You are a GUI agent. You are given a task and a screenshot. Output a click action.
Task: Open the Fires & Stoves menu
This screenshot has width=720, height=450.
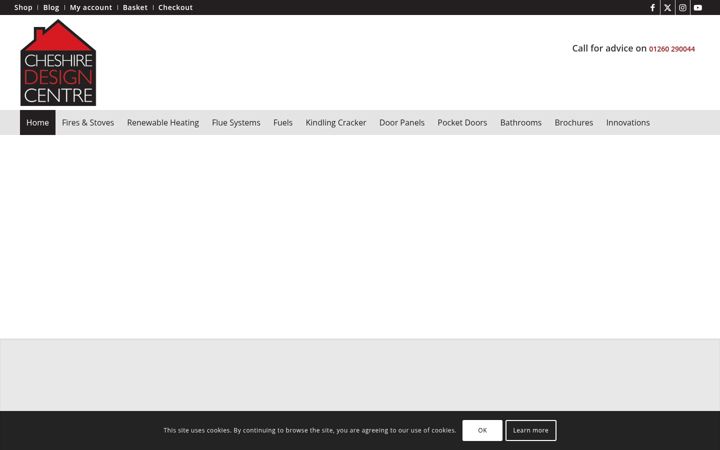88,123
